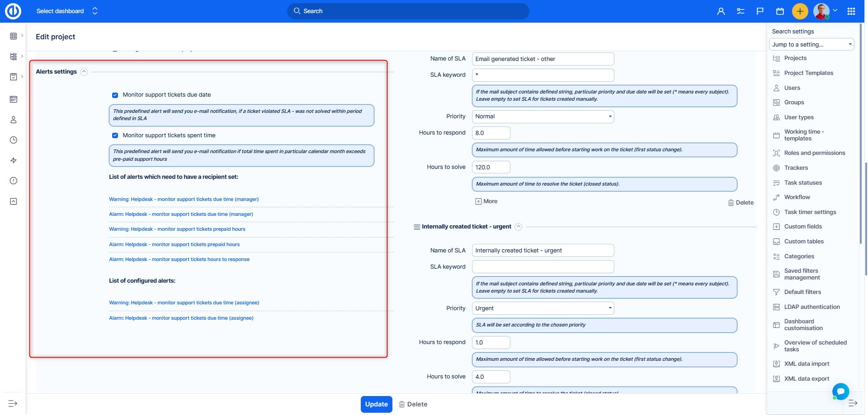Image resolution: width=868 pixels, height=415 pixels.
Task: Open the apps grid menu icon
Action: point(851,11)
